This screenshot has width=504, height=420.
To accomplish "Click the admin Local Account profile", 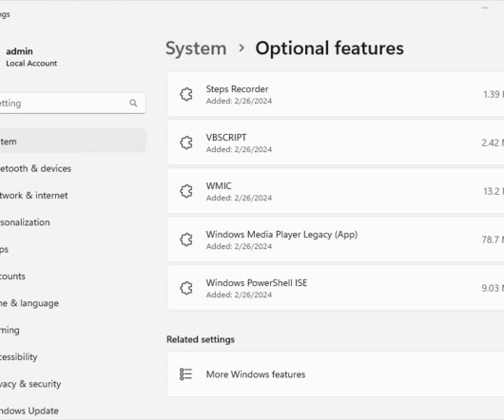I will (31, 57).
